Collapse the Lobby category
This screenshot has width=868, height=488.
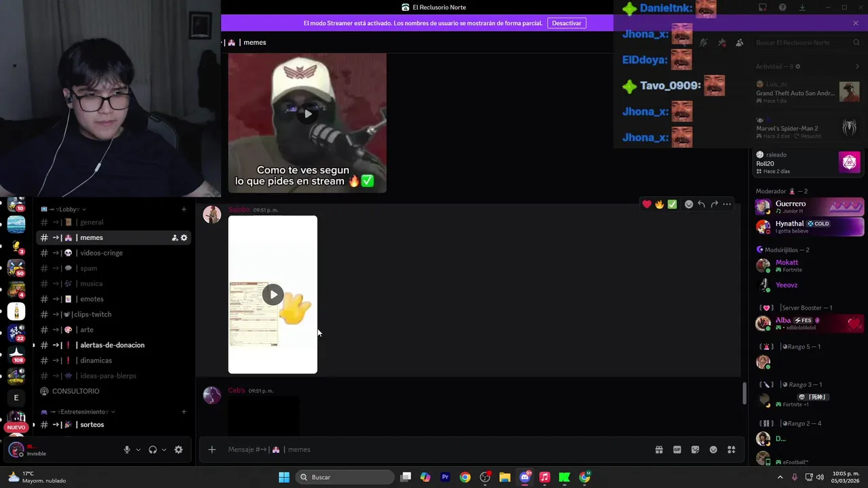coord(63,209)
